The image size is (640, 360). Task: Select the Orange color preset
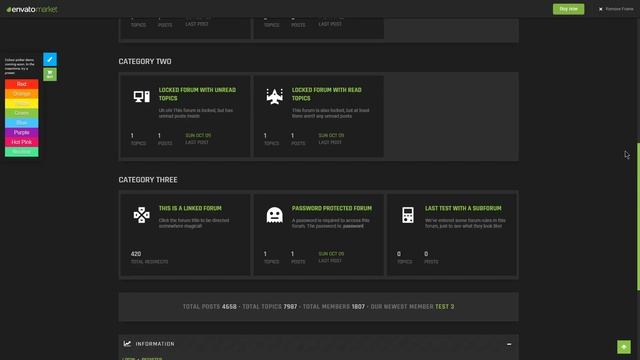coord(22,94)
